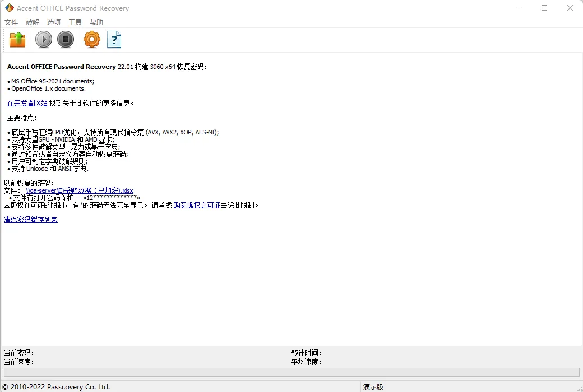Minimize the Accent OFFICE Password Recovery window
583x392 pixels.
pos(519,8)
